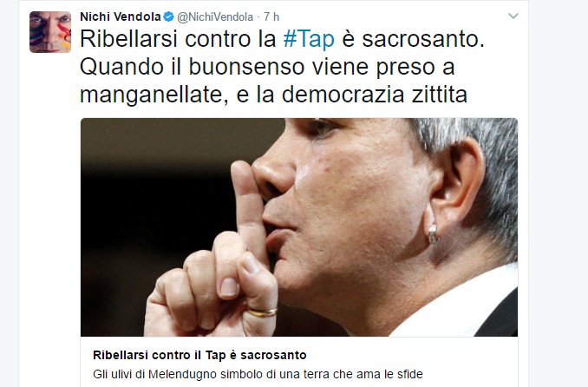Click the Nichi Vendola display name
Screen dimensions: 588x387
pyautogui.click(x=121, y=16)
